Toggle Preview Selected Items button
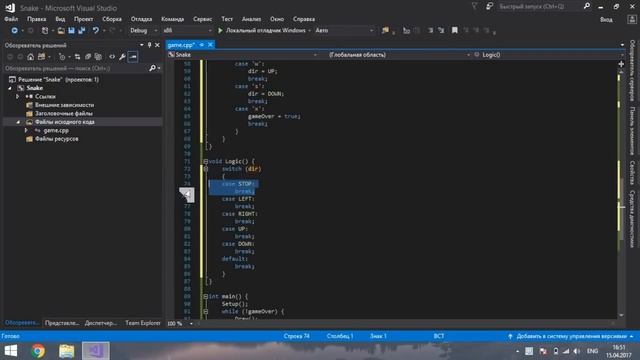 tap(133, 57)
